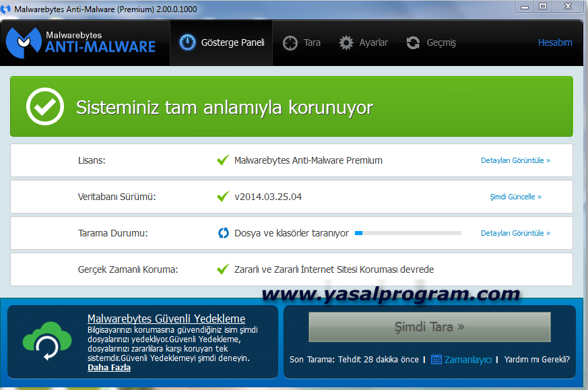Viewport: 588px width, 390px height.
Task: Click the scan progress bar
Action: tap(407, 233)
